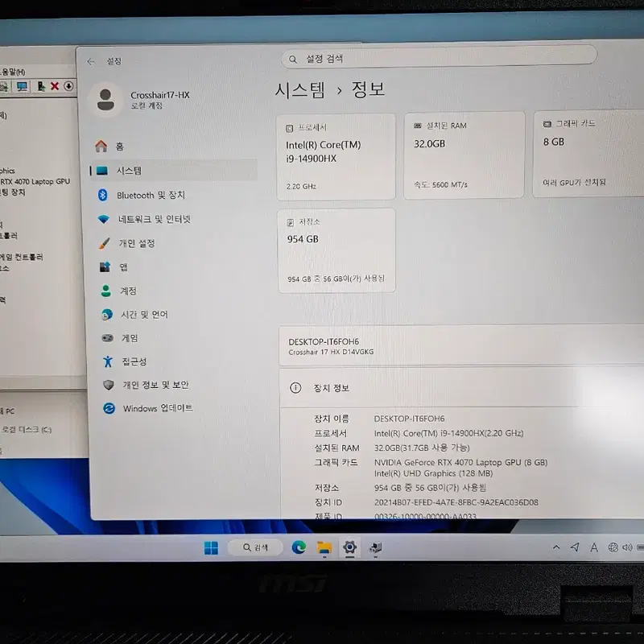Screen dimensions: 644x644
Task: Click the red X Uninstall device icon
Action: click(55, 86)
